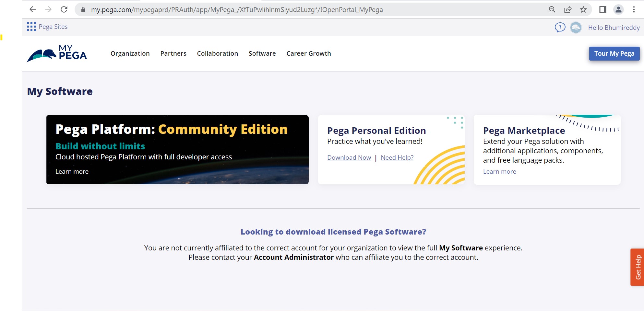This screenshot has height=311, width=644.
Task: Open the browser three-dot menu
Action: coord(634,9)
